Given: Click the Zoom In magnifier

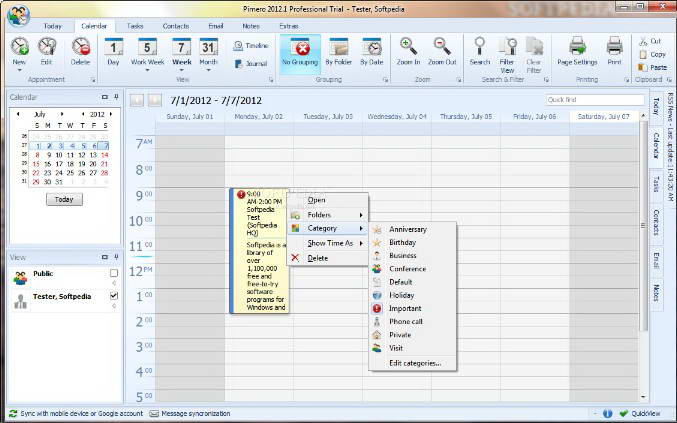Looking at the screenshot, I should tap(408, 46).
